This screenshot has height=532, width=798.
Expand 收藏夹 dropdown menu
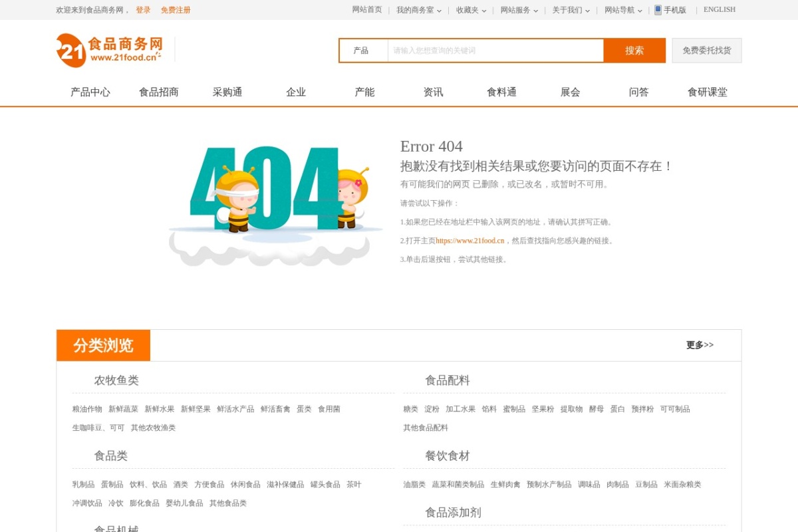point(471,10)
